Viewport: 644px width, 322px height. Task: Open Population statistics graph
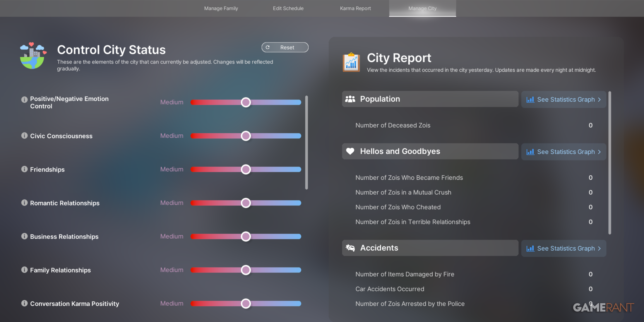tap(563, 100)
